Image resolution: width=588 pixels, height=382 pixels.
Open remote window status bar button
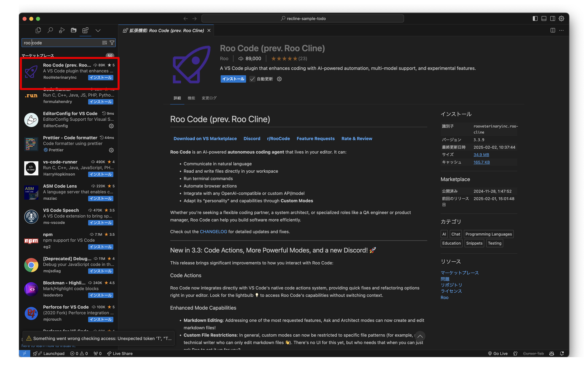coord(24,353)
